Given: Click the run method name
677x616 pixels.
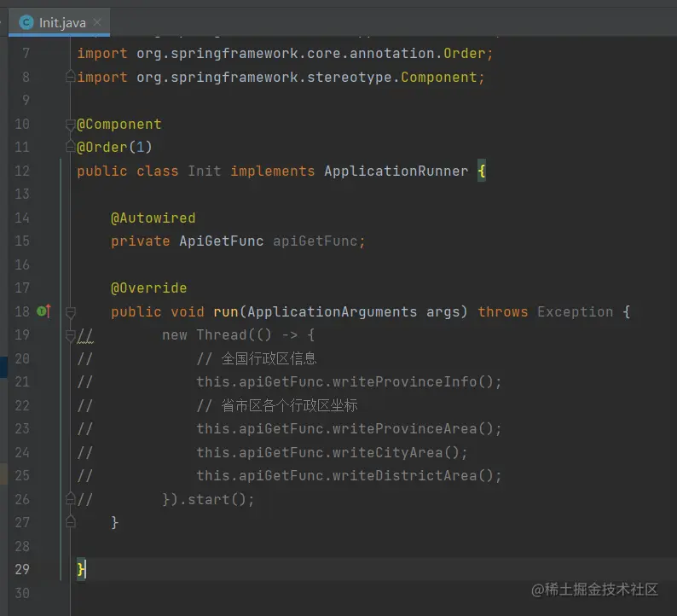Looking at the screenshot, I should tap(226, 312).
